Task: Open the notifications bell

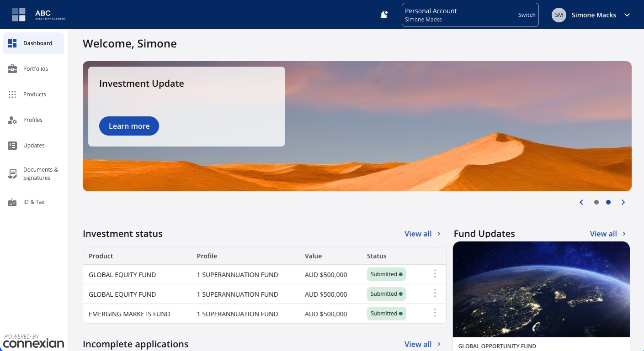Action: point(384,15)
